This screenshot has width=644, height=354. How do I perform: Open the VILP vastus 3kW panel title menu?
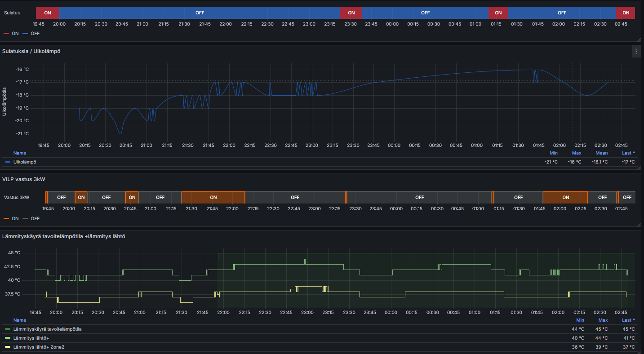(x=23, y=179)
